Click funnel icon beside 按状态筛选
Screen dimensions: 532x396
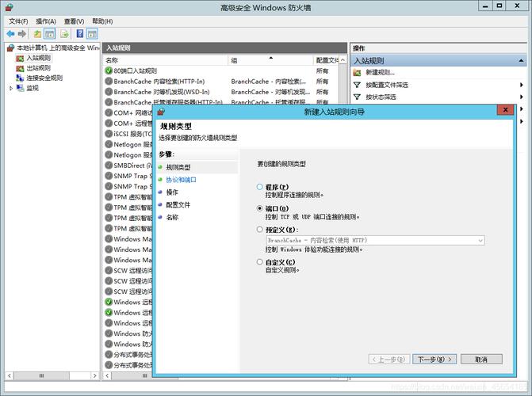[x=357, y=97]
